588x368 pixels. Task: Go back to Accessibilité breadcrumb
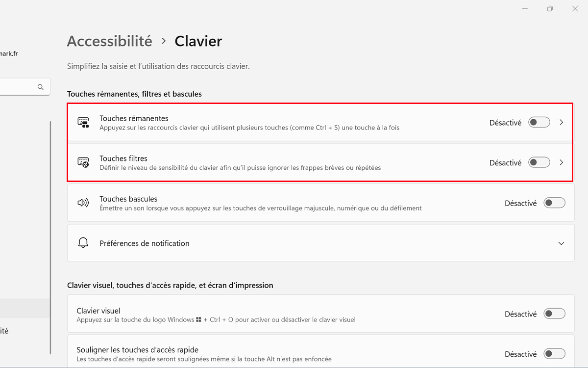pos(110,41)
